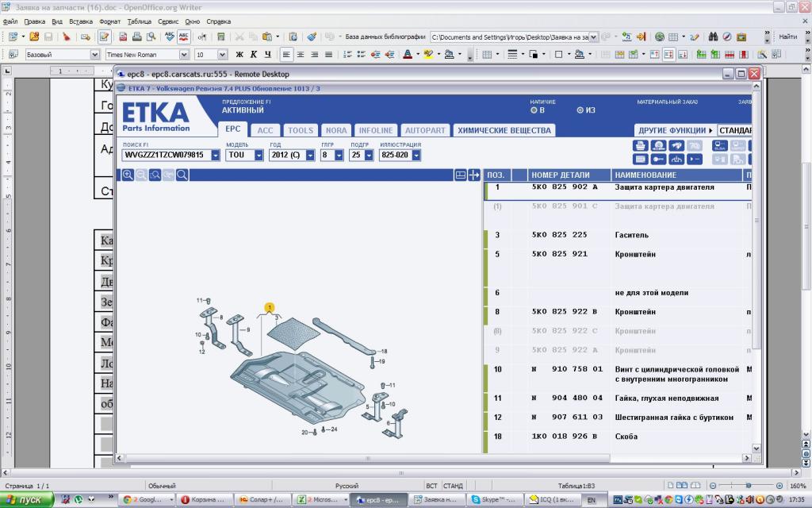This screenshot has height=508, width=812.
Task: Select the 'ИЗ' availability radio button
Action: pos(580,110)
